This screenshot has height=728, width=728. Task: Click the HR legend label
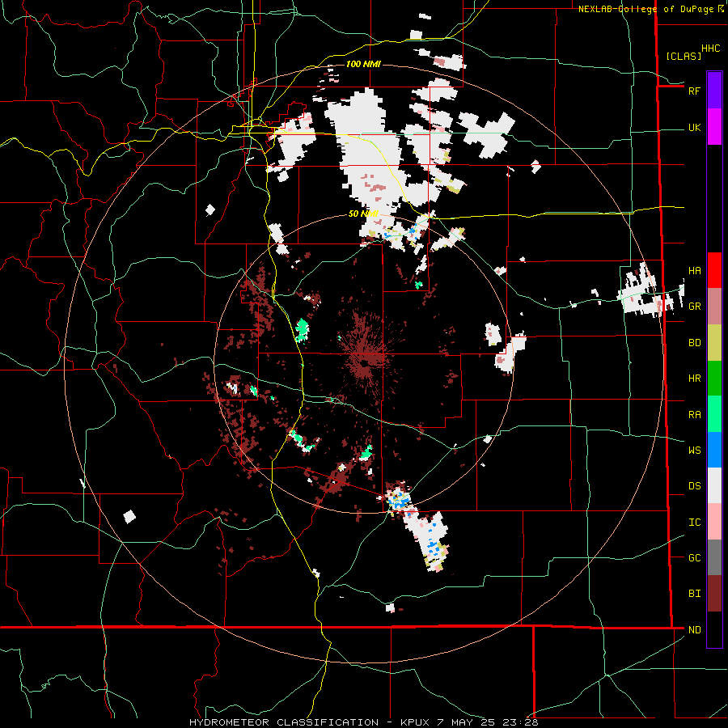click(x=694, y=379)
